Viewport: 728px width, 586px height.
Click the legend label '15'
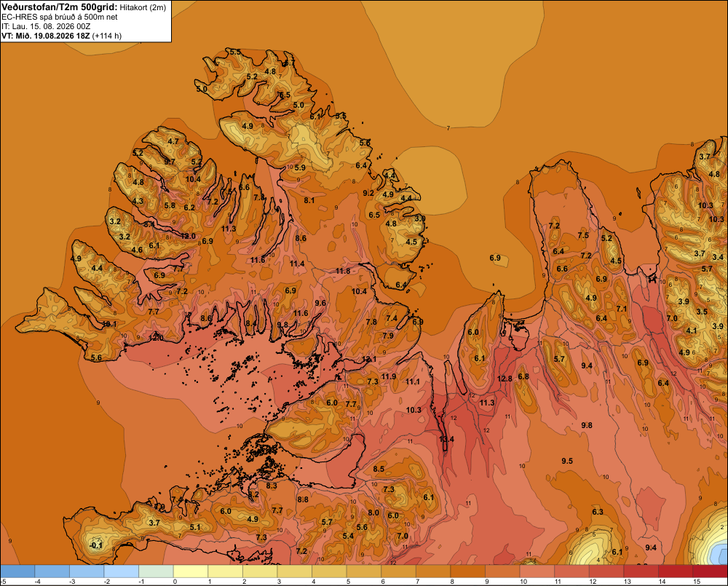pos(697,582)
